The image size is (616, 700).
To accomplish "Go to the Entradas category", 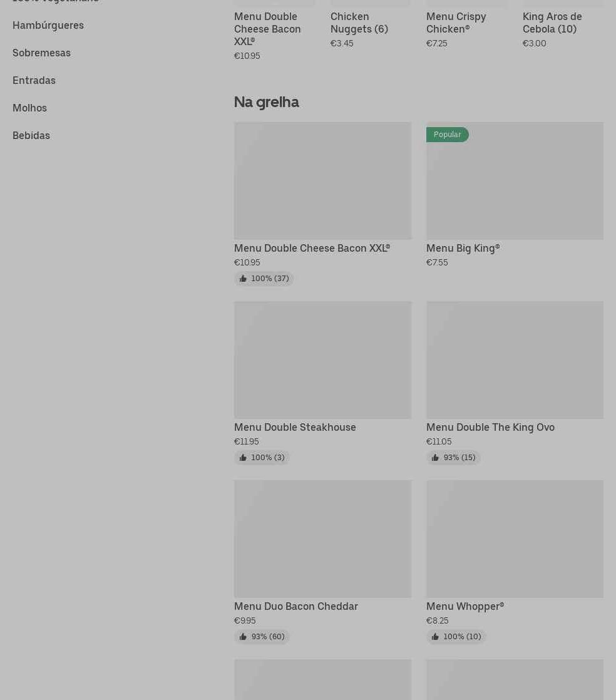I will click(x=34, y=81).
